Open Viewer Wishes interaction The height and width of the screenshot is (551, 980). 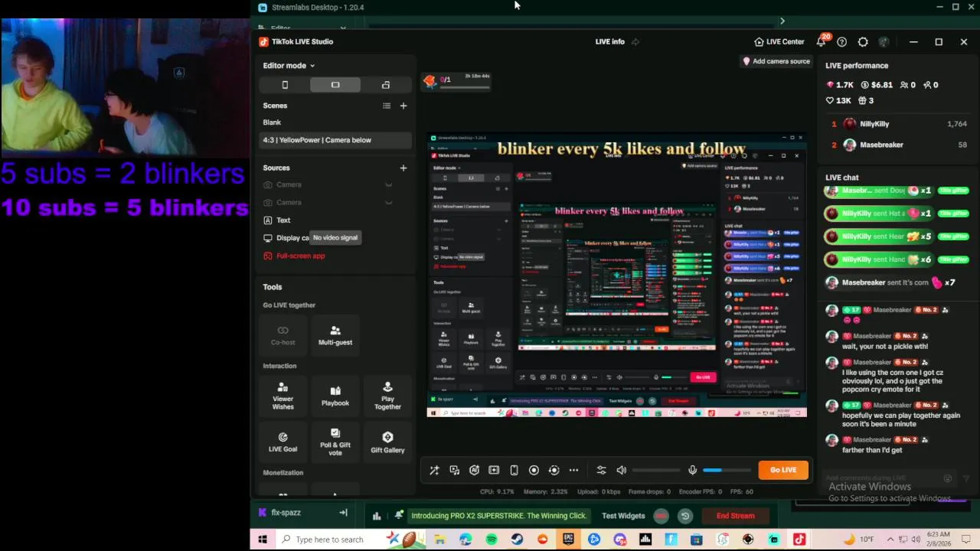click(283, 396)
